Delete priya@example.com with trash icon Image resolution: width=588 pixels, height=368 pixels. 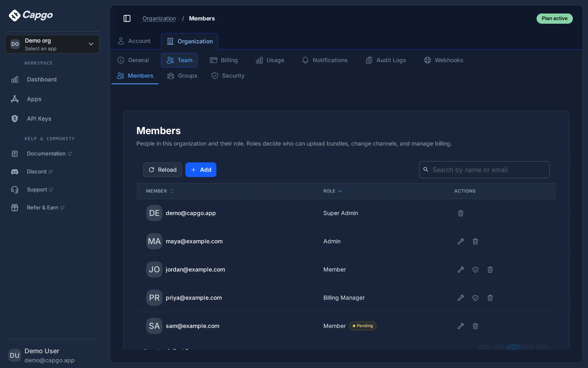490,298
